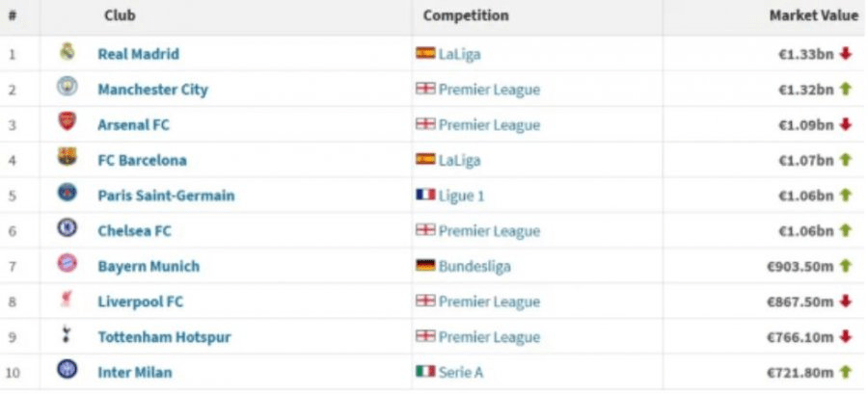Click the Inter Milan club crest
868x394 pixels.
point(67,370)
